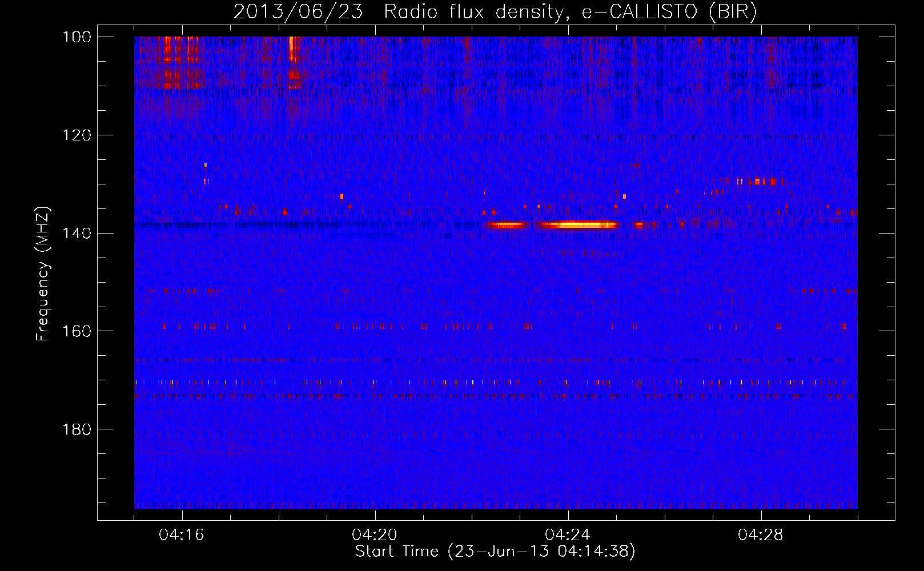
Task: Click the longest bright burst near 138 MHz
Action: coord(577,224)
